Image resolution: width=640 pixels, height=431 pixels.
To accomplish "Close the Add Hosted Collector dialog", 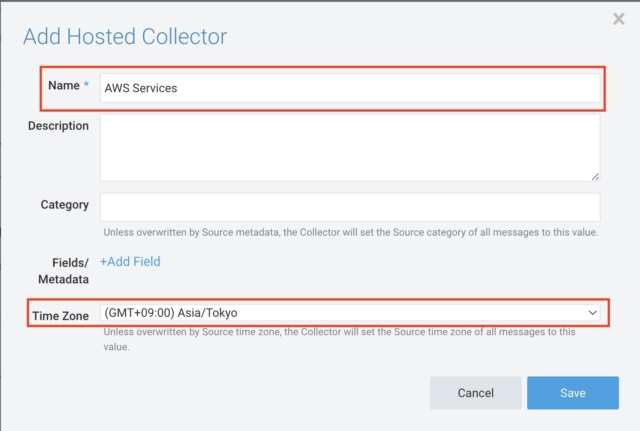I will (619, 19).
